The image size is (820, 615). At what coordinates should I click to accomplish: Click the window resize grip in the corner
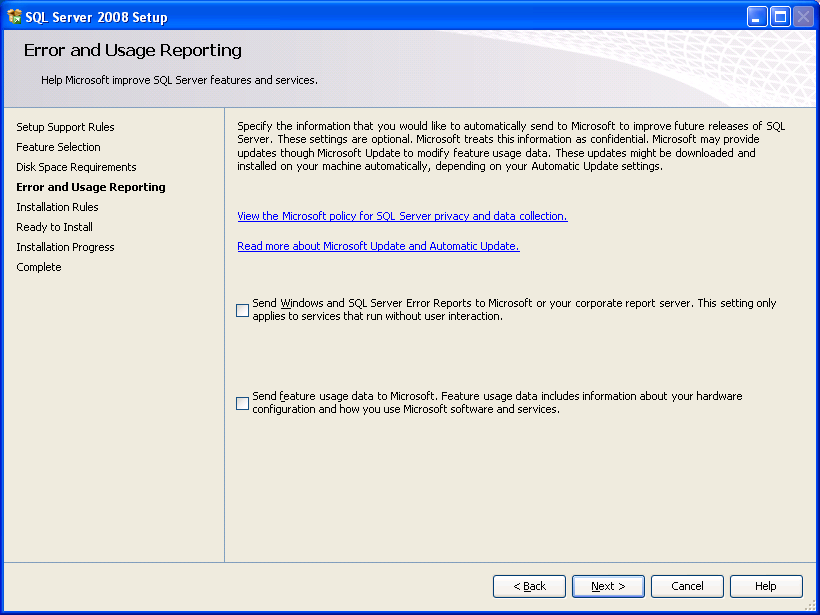coord(811,606)
